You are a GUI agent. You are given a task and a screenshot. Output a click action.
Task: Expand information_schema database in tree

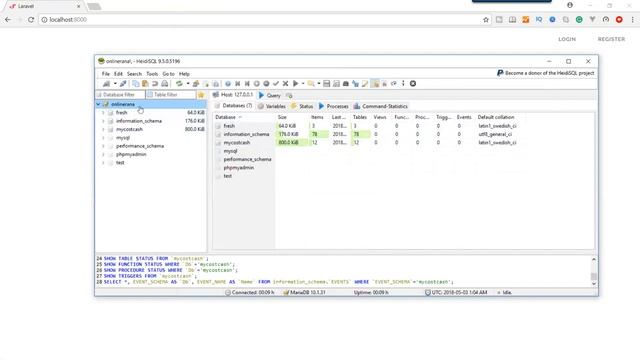pyautogui.click(x=103, y=121)
